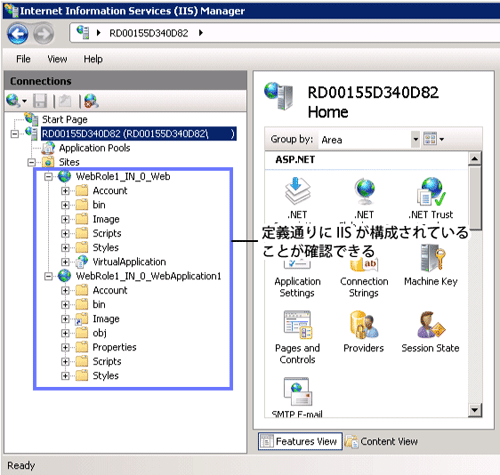The image size is (500, 475).
Task: Open the Session State feature
Action: [430, 332]
